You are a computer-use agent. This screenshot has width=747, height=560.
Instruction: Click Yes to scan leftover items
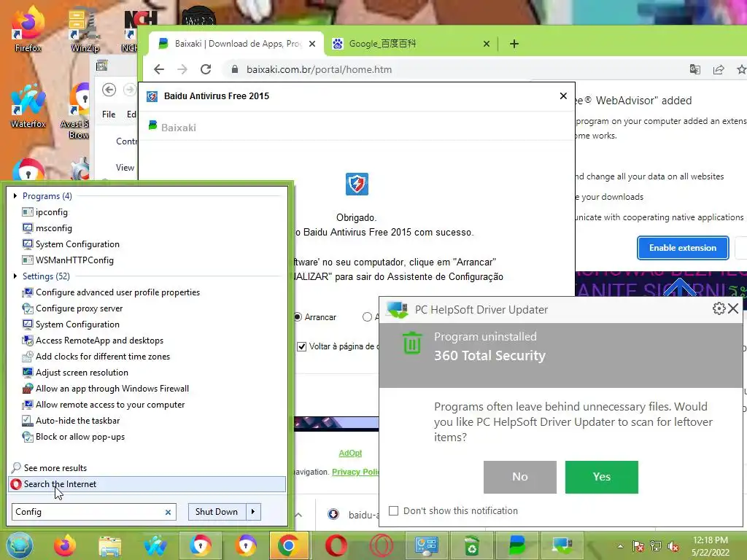[601, 477]
